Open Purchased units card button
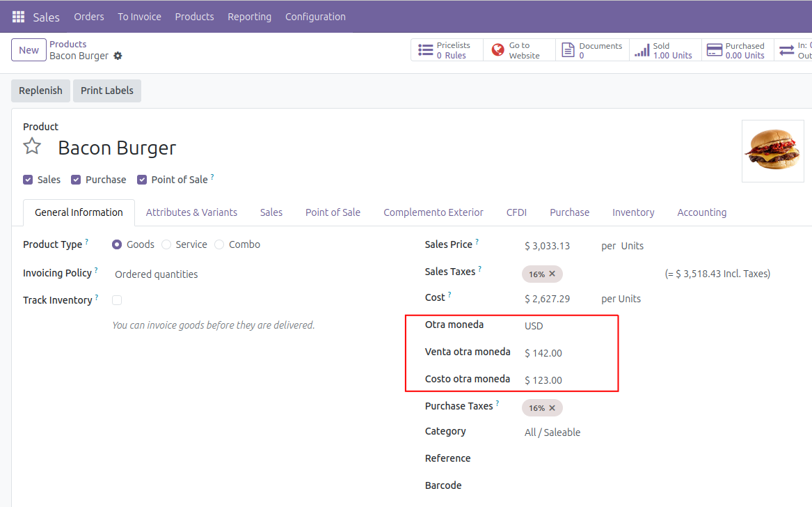 coord(736,50)
